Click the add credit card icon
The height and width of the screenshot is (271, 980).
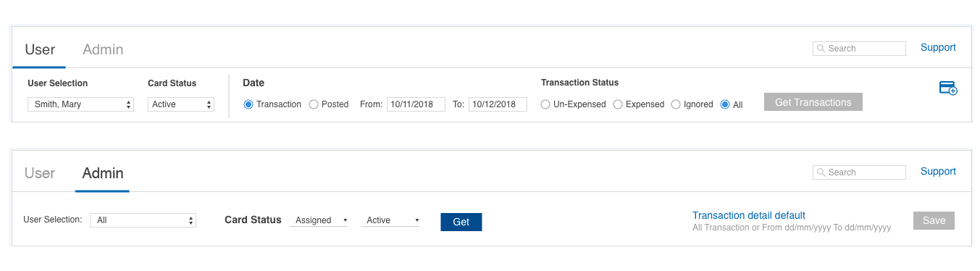click(948, 88)
